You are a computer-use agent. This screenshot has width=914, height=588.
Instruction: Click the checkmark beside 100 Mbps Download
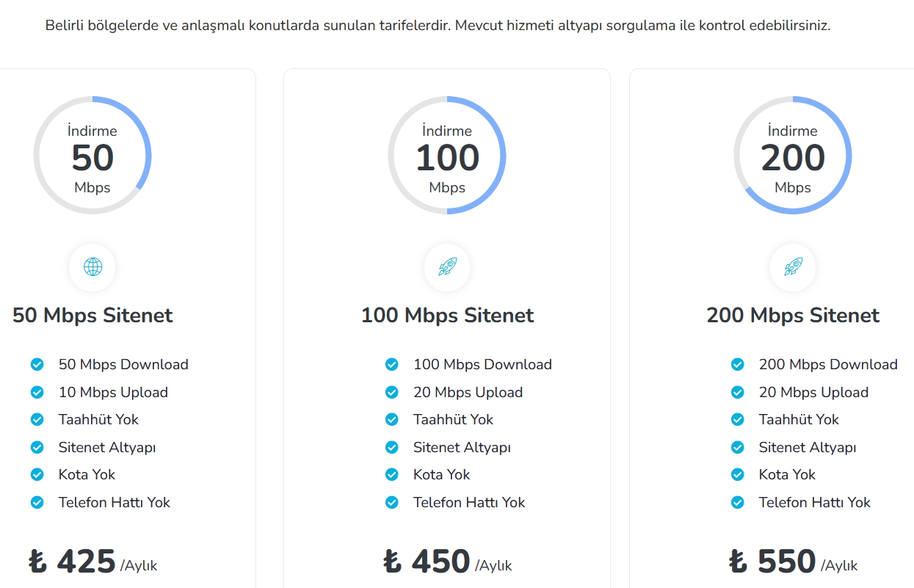pos(392,364)
